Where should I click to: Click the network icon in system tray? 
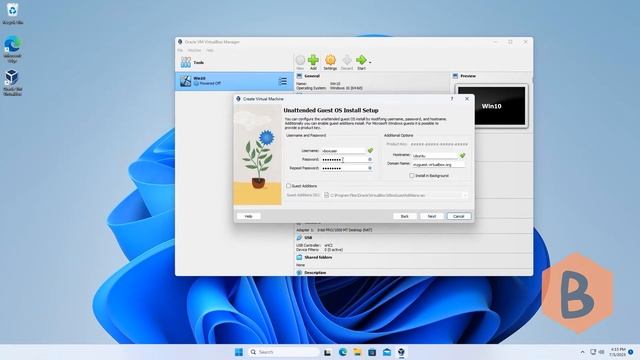[593, 352]
